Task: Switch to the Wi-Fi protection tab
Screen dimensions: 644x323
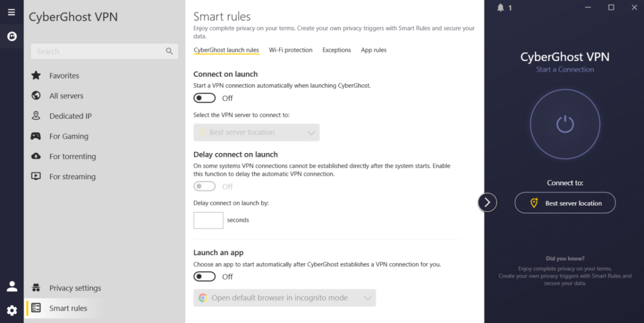Action: click(291, 50)
